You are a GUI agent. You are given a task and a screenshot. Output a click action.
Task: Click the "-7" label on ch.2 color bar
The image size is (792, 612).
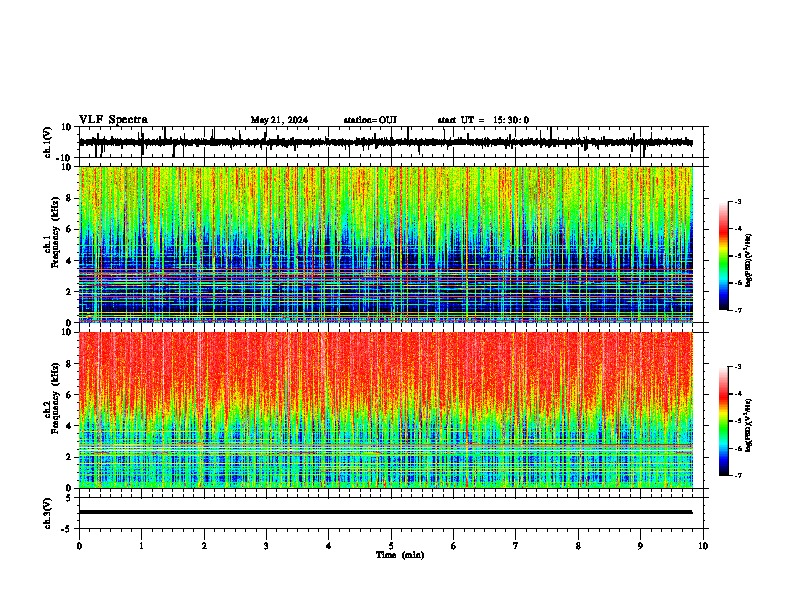point(737,475)
